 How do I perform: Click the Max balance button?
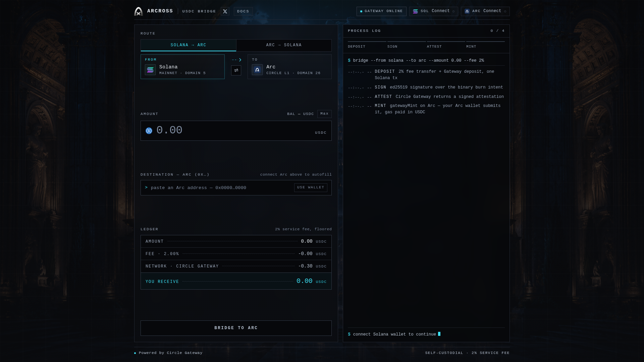click(x=324, y=114)
